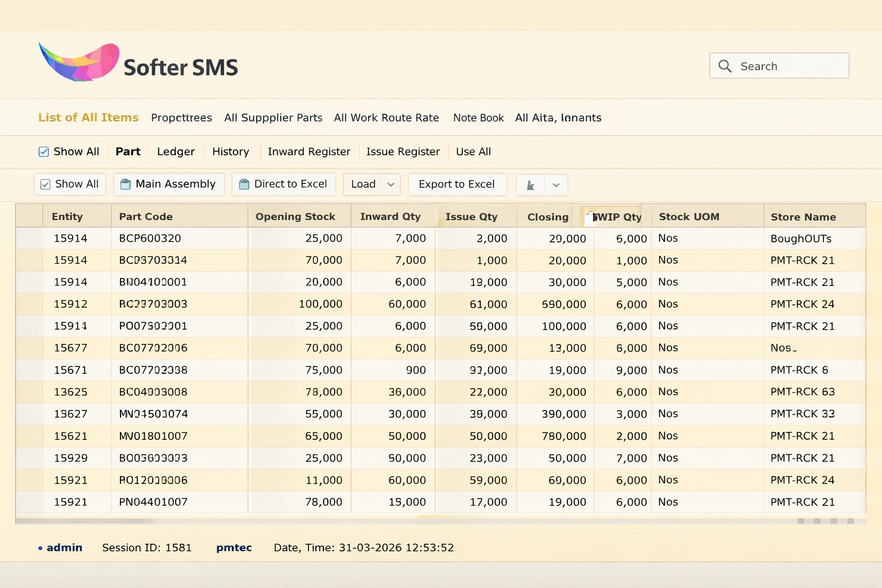This screenshot has height=588, width=882.
Task: Click the small icon in WIP Qty header
Action: [x=590, y=217]
